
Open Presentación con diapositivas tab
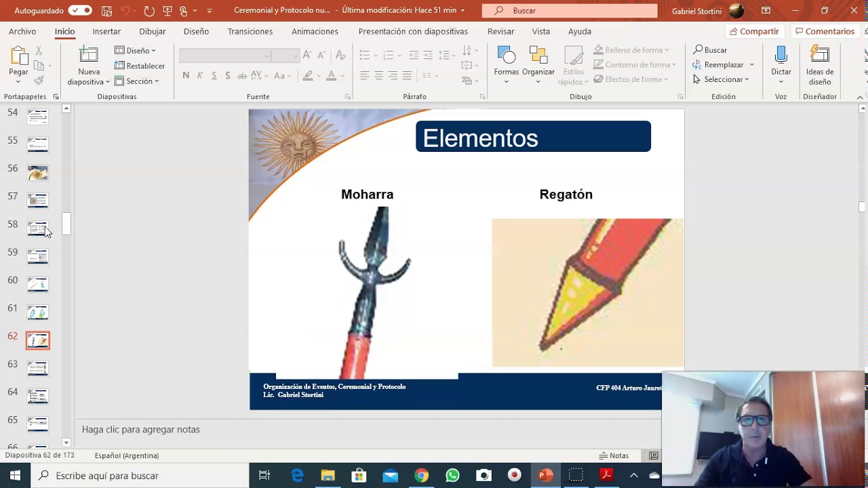(x=413, y=31)
